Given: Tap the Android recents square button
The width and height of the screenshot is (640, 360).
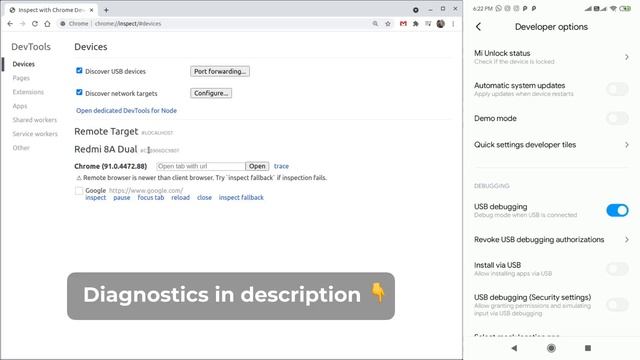Looking at the screenshot, I should [x=588, y=348].
